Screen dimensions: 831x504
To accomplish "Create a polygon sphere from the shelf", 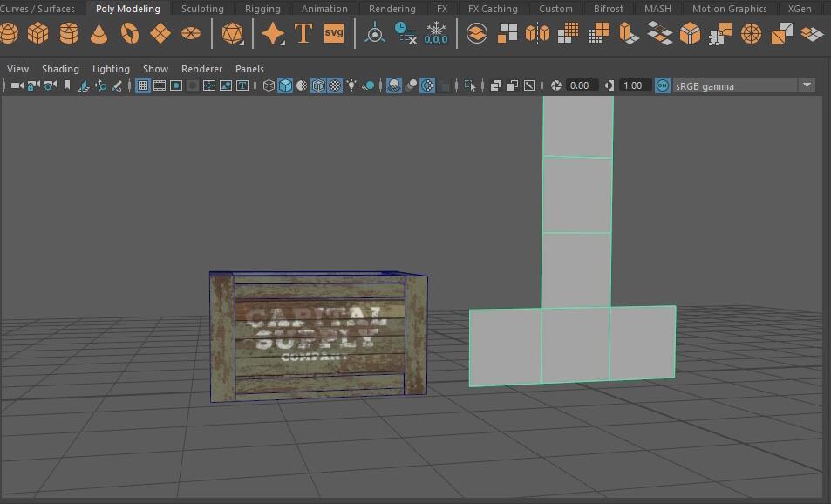I will [x=8, y=33].
